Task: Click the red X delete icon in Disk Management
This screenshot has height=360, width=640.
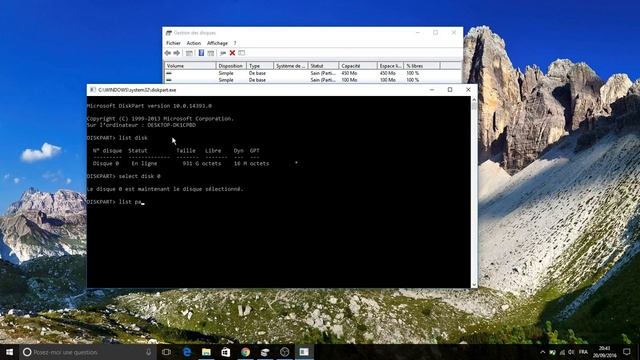Action: (232, 53)
